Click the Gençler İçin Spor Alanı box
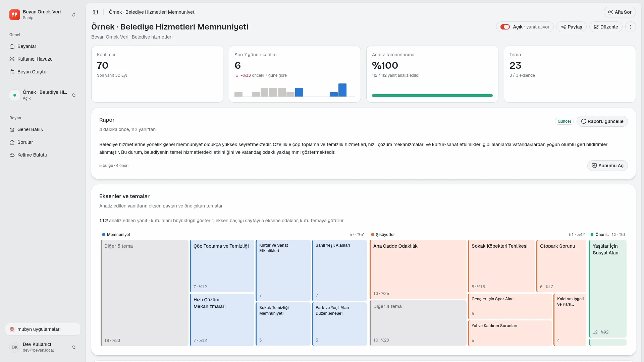The image size is (644, 362). [x=510, y=306]
